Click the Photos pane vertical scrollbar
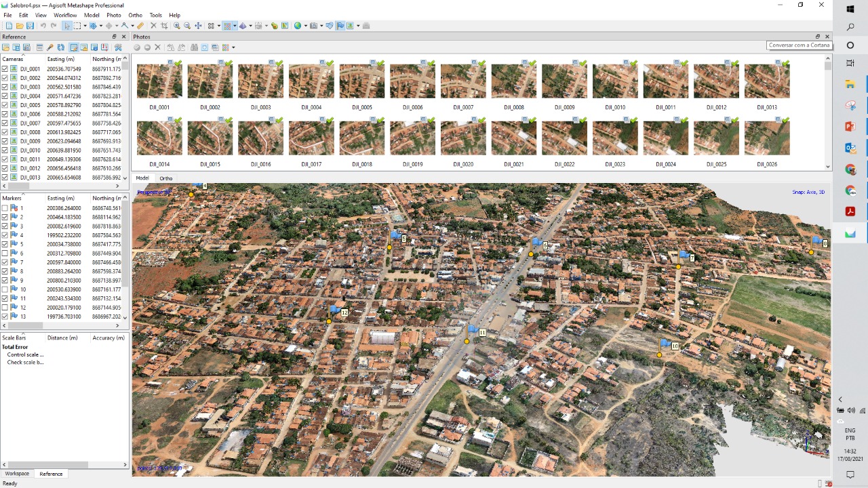This screenshot has height=488, width=868. pos(827,112)
